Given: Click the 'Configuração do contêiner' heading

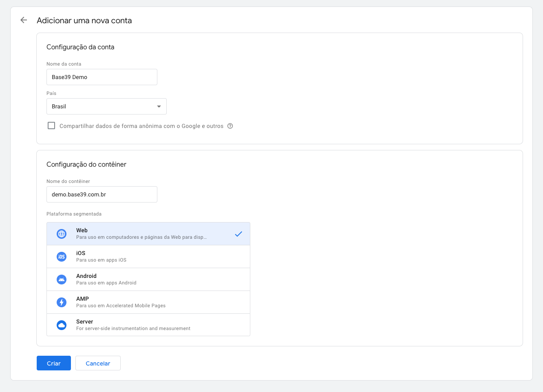Looking at the screenshot, I should pyautogui.click(x=86, y=164).
